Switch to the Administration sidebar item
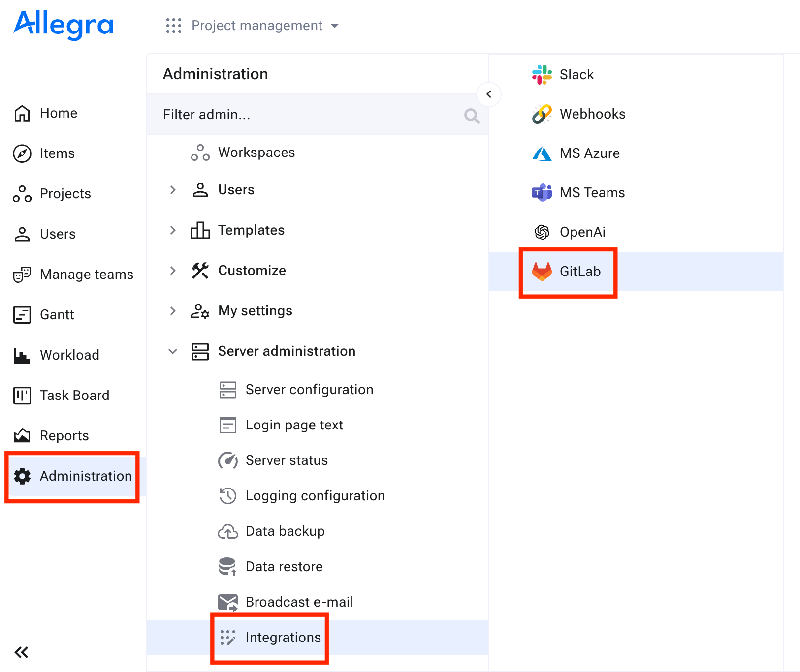 (72, 476)
